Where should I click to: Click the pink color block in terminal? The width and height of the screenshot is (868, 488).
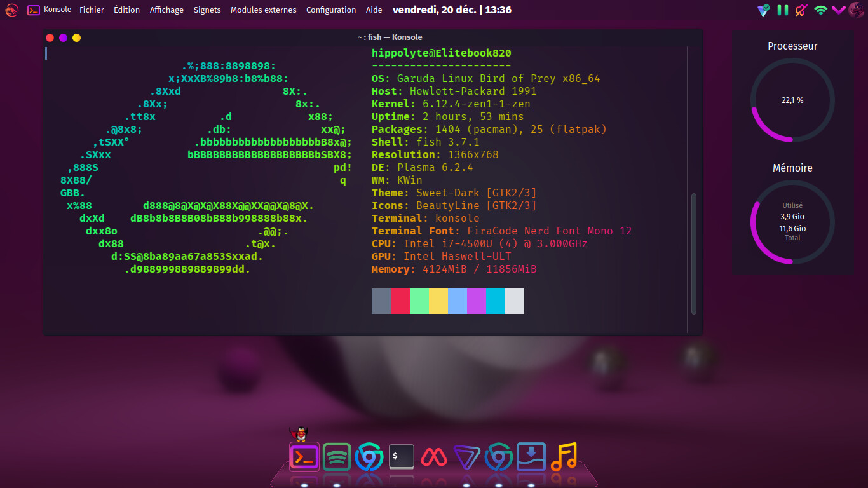[x=400, y=301]
